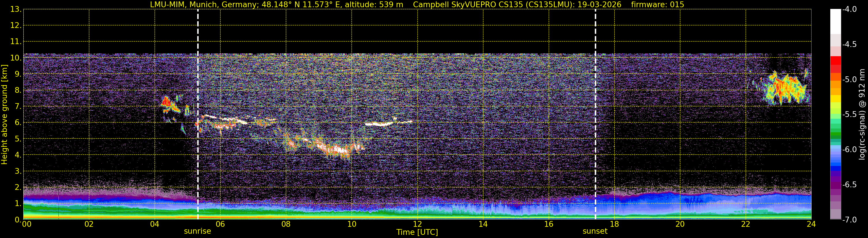Click the 'Time [UTC]' axis title
Viewport: 868px width, 238px height.
pos(417,232)
